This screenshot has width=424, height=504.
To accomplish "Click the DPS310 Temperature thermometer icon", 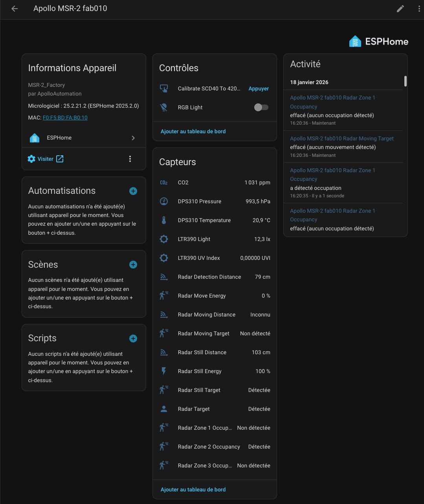I will pyautogui.click(x=164, y=220).
